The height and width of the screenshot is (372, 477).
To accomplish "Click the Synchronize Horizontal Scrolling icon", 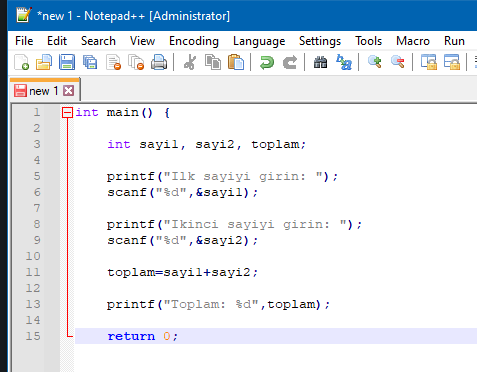I will 452,62.
